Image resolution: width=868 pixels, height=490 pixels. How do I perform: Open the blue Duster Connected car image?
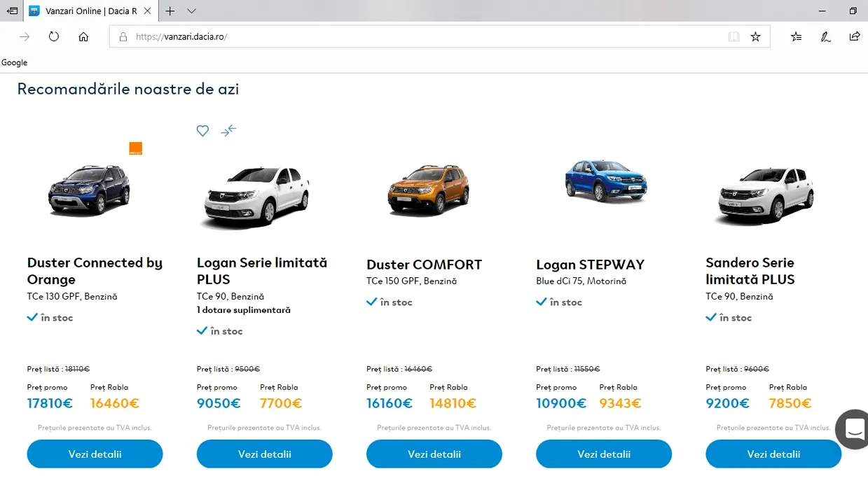[89, 189]
